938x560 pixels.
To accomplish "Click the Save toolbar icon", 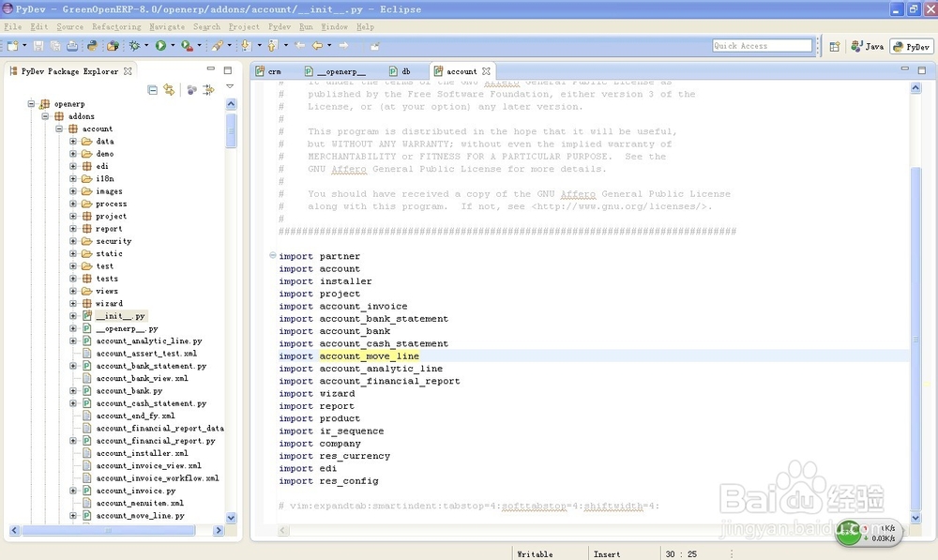I will (38, 45).
